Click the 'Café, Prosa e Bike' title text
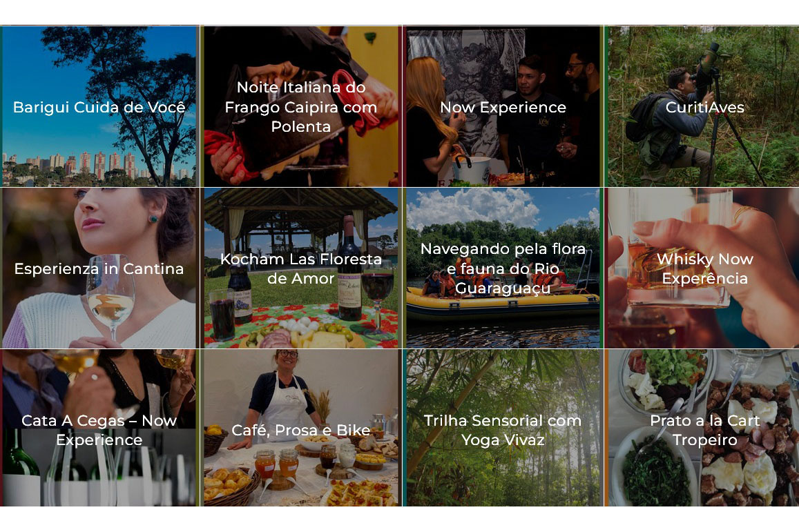Screen dimensions: 799x532 coord(300,431)
